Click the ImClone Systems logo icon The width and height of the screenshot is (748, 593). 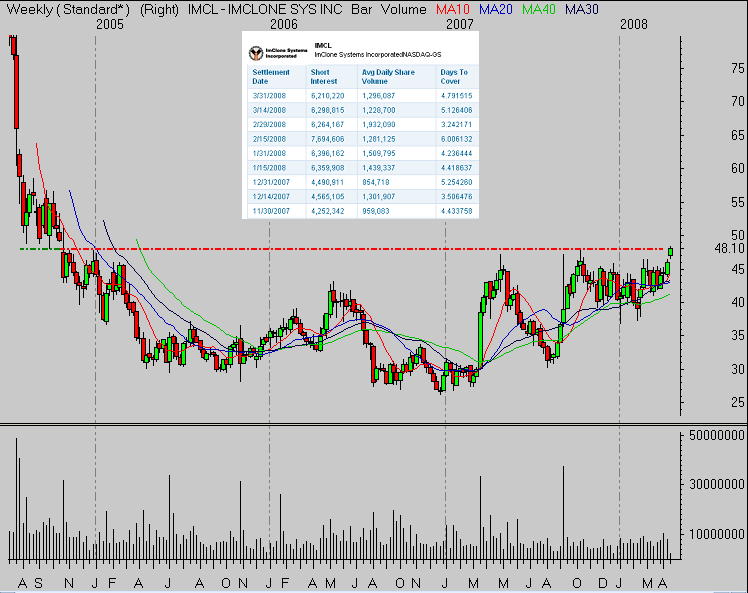pyautogui.click(x=256, y=53)
